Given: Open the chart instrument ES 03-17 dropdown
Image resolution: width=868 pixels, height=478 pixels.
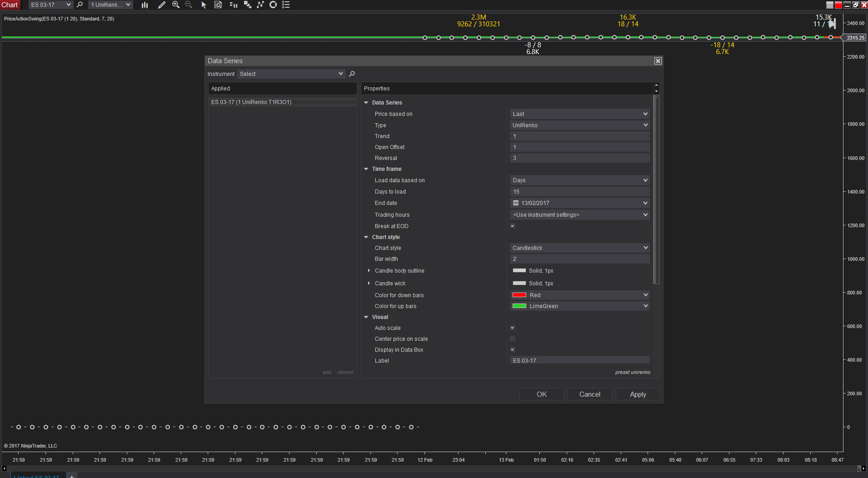Looking at the screenshot, I should tap(50, 5).
